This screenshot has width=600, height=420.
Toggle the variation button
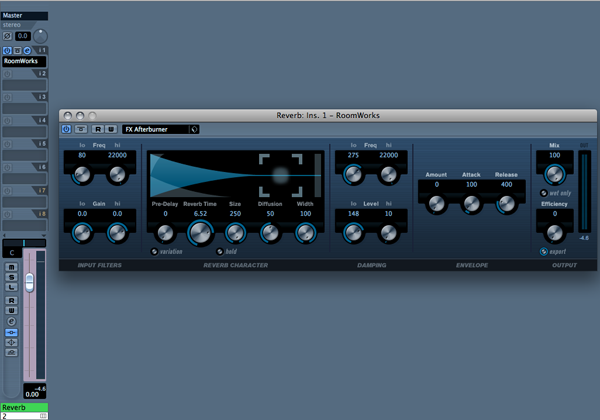coord(154,251)
